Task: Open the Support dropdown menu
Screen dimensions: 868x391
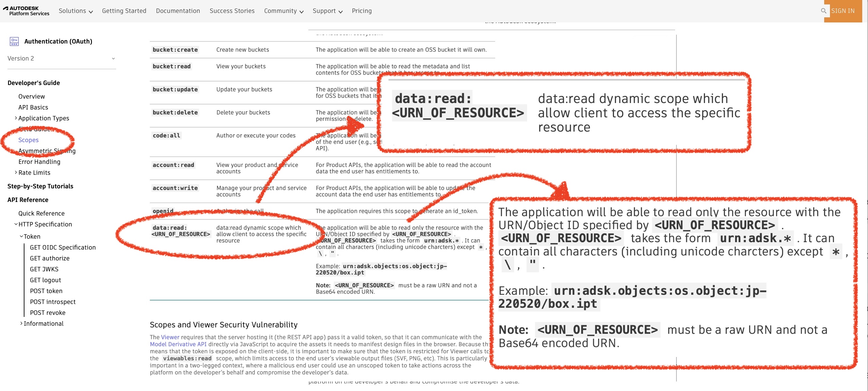Action: point(328,11)
